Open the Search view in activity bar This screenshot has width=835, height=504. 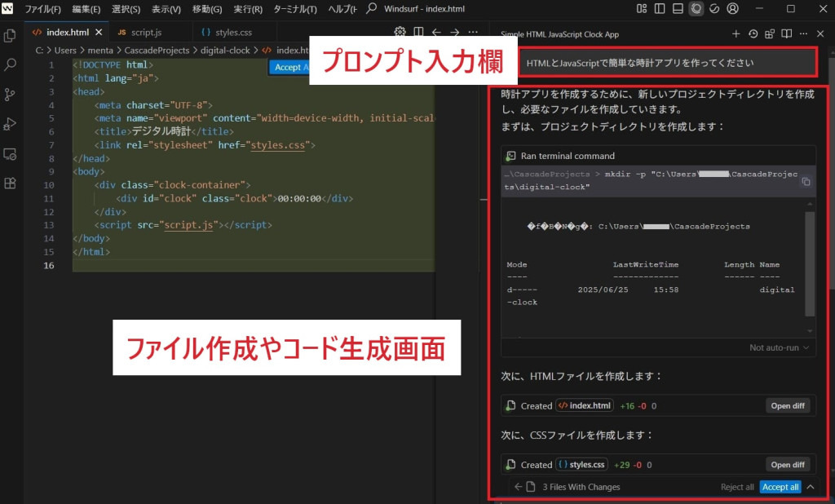point(10,65)
